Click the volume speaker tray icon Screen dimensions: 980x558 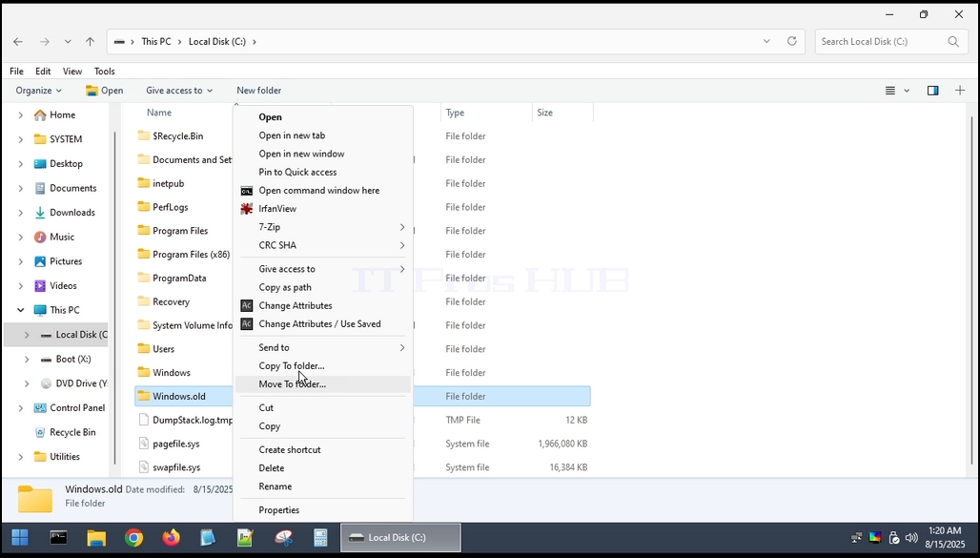[911, 538]
